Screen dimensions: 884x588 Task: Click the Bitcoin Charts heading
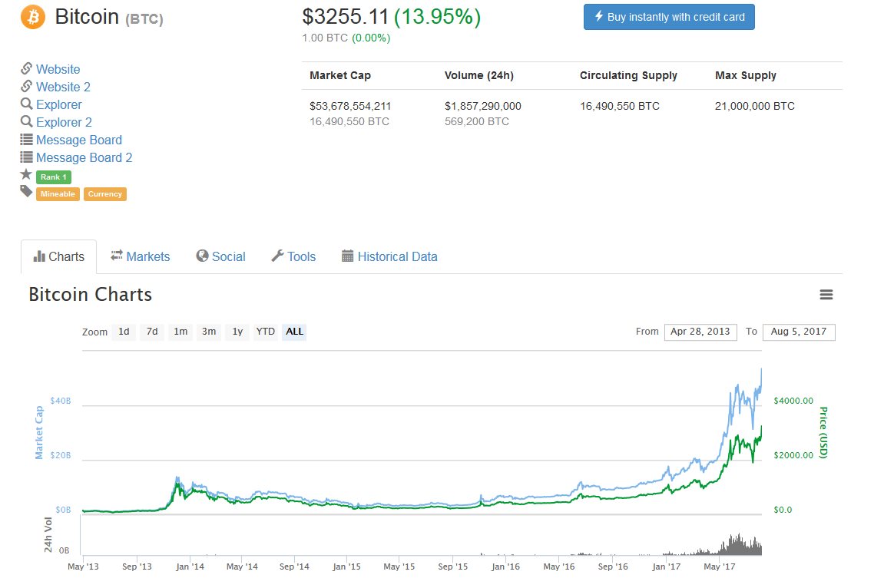[90, 295]
